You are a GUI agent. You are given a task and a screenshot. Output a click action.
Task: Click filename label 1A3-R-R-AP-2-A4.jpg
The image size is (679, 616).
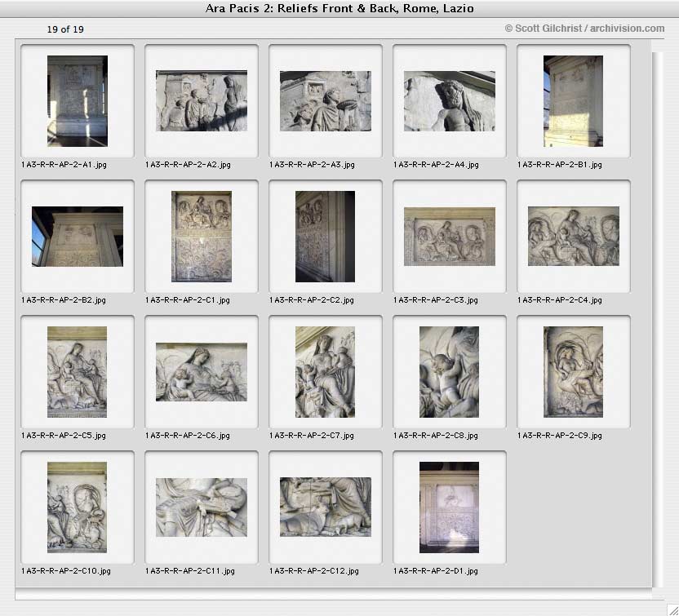click(x=436, y=165)
